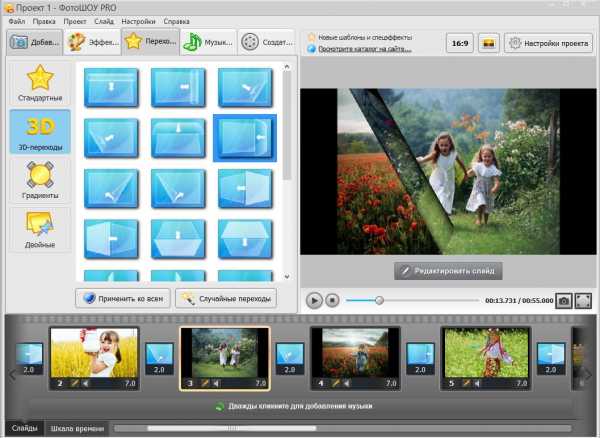Open the Стандартные transitions category
Viewport: 600px width, 438px height.
(40, 84)
